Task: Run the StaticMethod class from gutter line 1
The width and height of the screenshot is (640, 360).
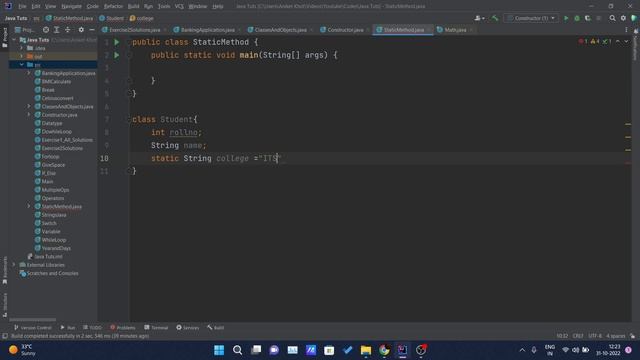Action: click(x=117, y=42)
